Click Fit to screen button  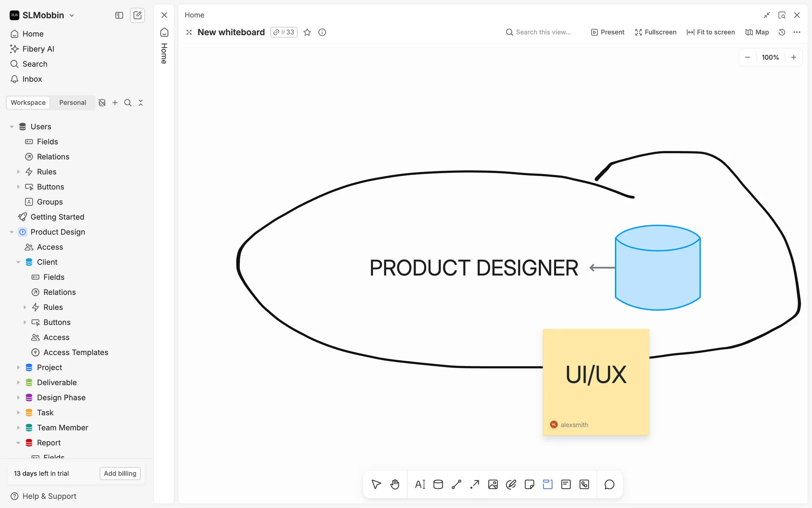pos(710,32)
